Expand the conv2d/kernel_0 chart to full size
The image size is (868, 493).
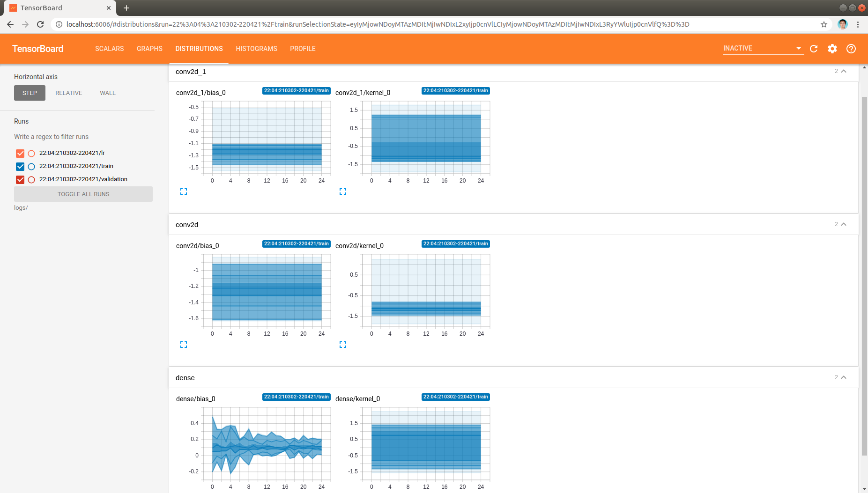click(x=343, y=345)
